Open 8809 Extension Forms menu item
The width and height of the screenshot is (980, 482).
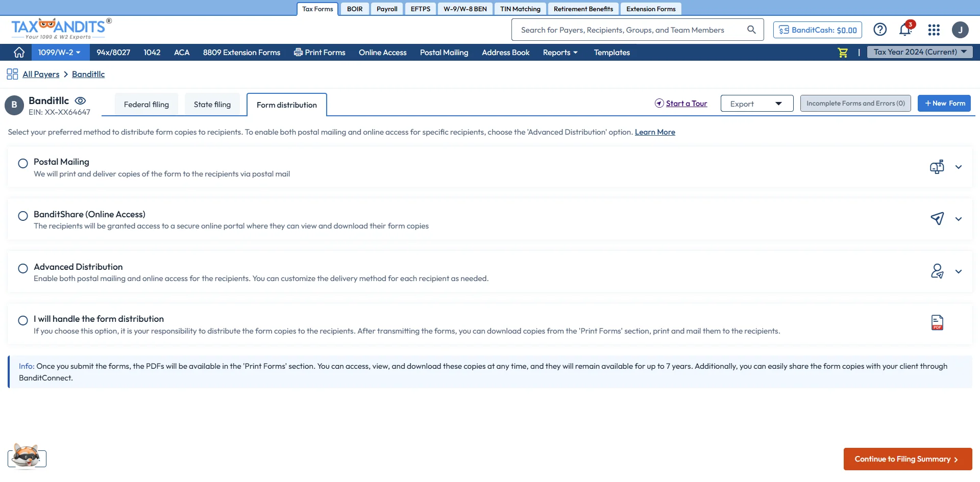(242, 53)
